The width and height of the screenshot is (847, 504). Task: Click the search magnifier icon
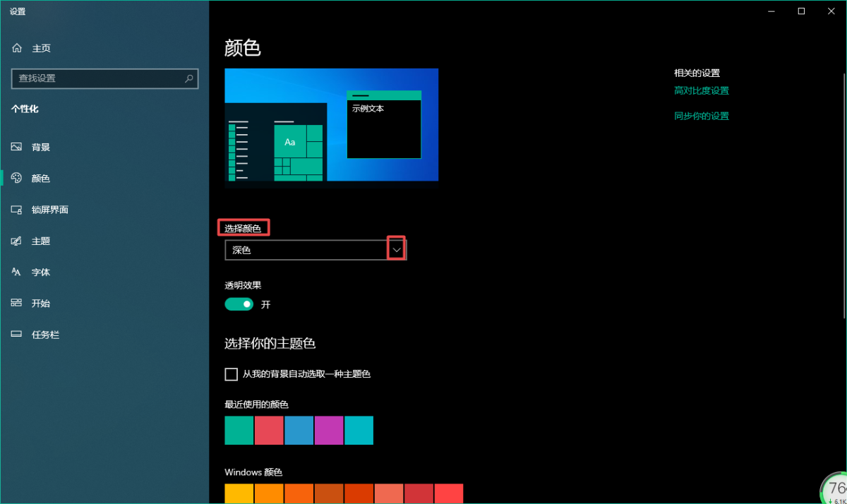[189, 78]
